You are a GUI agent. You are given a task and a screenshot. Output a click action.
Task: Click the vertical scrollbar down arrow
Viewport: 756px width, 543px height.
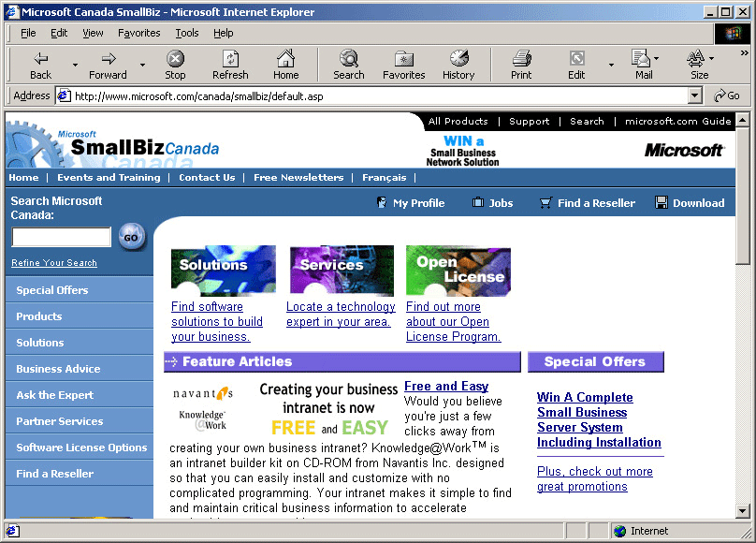743,510
